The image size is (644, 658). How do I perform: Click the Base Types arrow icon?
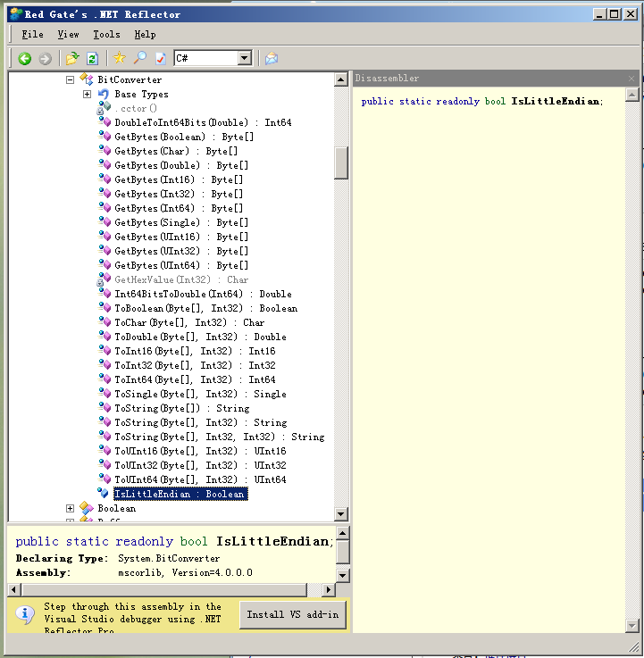pos(104,94)
